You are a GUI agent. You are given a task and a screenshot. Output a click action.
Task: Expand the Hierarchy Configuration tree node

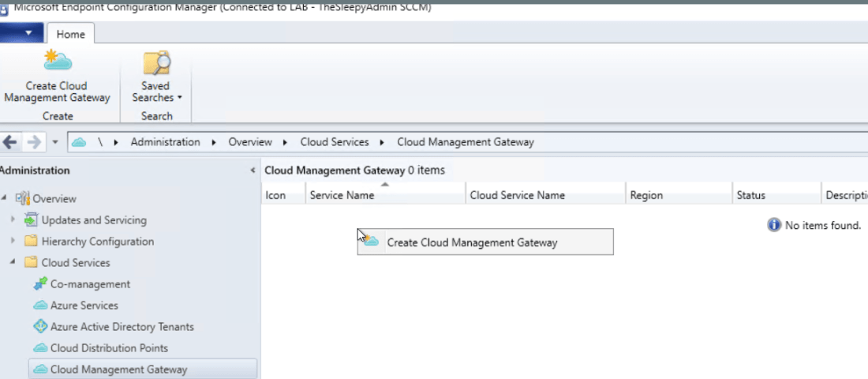click(13, 242)
